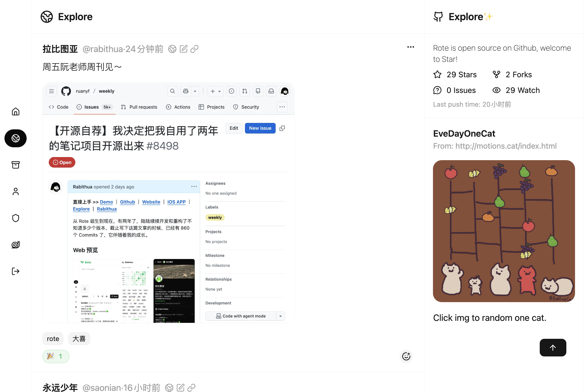Open the three-dot menu on 拉比图亚's post
Viewport: 584px width, 392px height.
click(x=410, y=47)
